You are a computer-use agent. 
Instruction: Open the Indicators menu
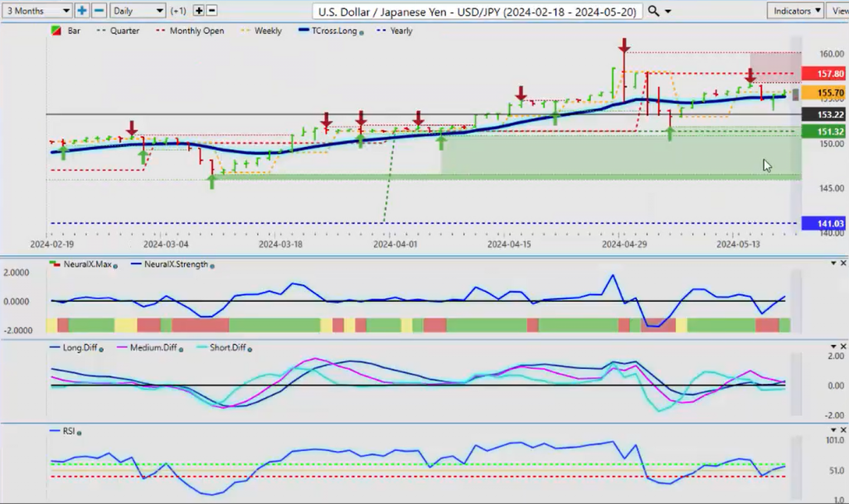(794, 11)
